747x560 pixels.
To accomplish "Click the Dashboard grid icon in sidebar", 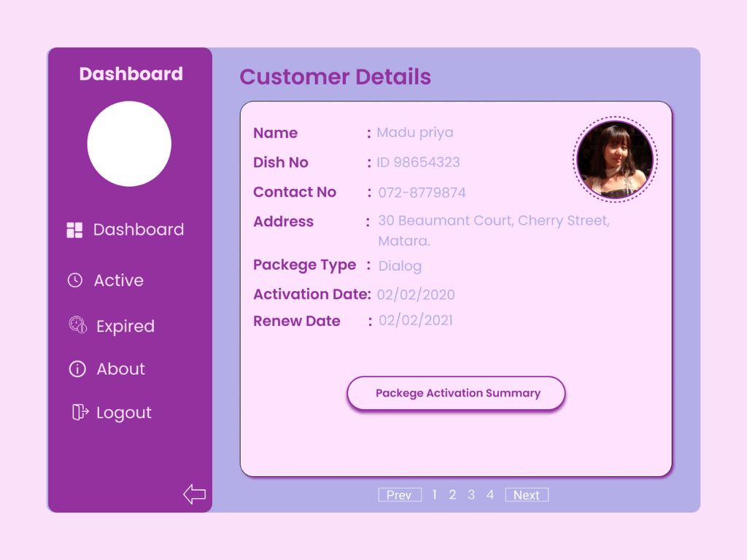I will (74, 230).
